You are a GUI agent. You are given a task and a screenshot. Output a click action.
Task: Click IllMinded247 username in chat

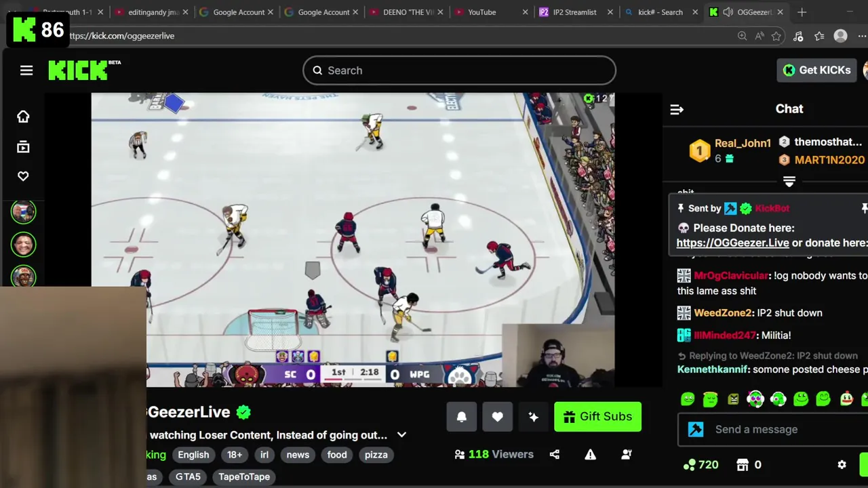[724, 335]
